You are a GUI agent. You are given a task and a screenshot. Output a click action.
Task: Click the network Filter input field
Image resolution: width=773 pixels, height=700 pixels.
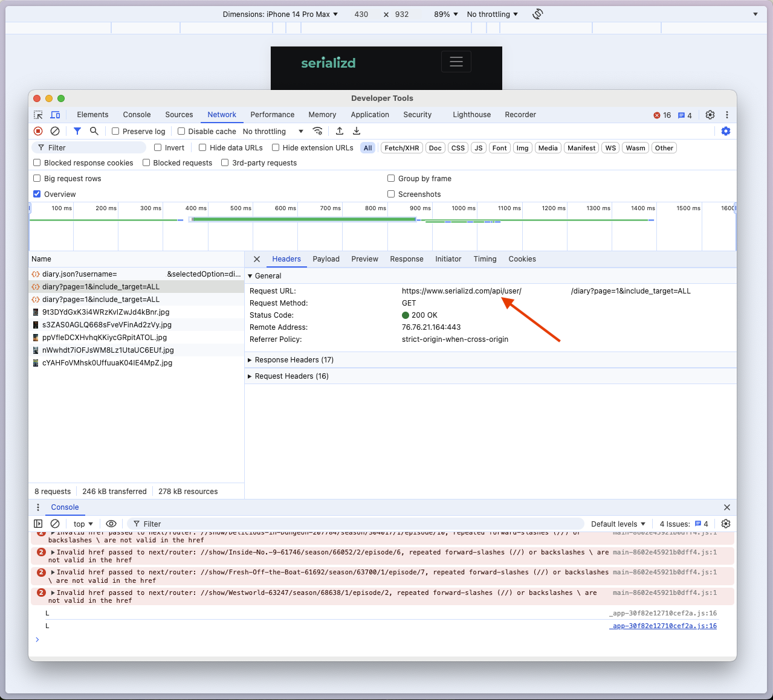point(88,147)
